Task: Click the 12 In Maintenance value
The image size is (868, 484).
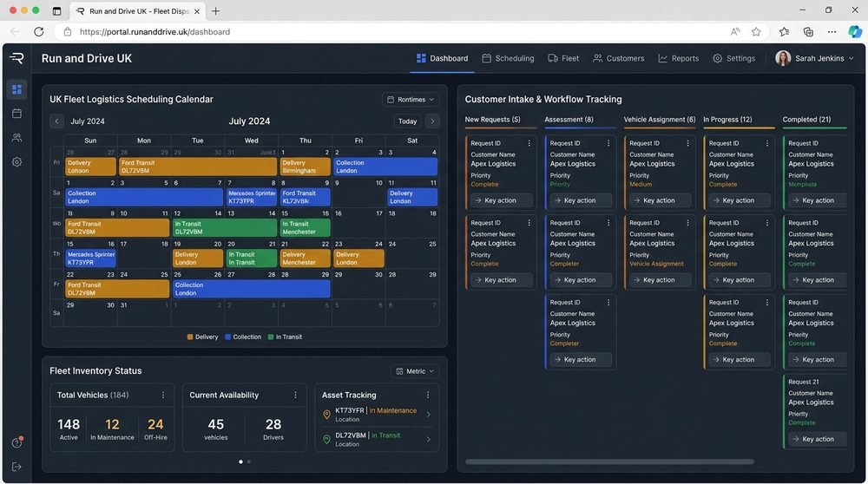Action: (112, 424)
